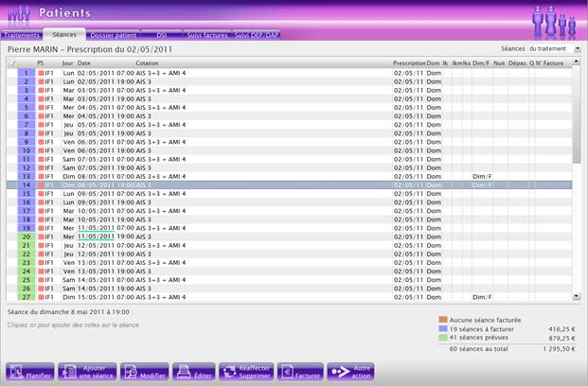Sort by the Date column header
This screenshot has width=588, height=386.
pyautogui.click(x=84, y=62)
